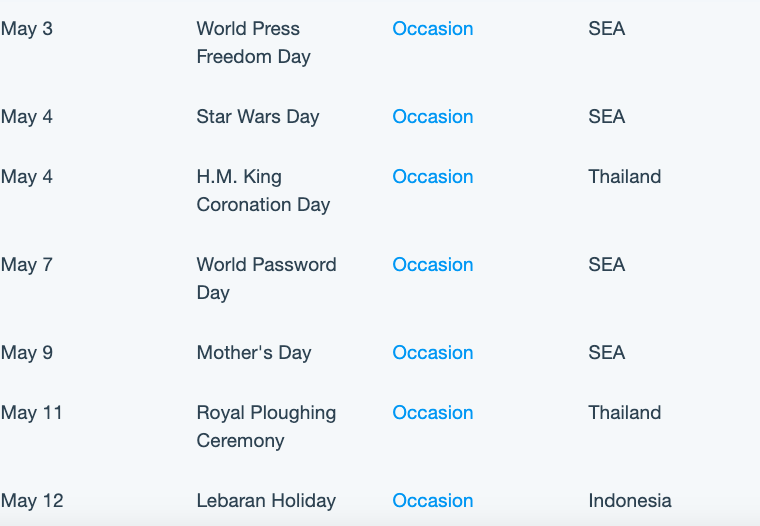Select the Star Wars Day event name
Image resolution: width=760 pixels, height=526 pixels.
pos(258,117)
